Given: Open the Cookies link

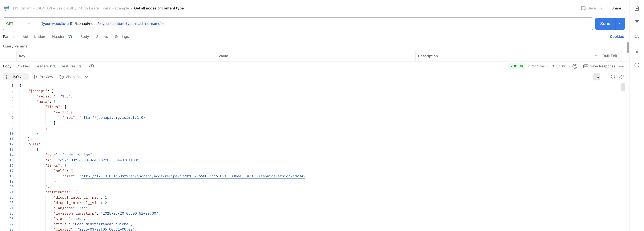Looking at the screenshot, I should point(616,37).
